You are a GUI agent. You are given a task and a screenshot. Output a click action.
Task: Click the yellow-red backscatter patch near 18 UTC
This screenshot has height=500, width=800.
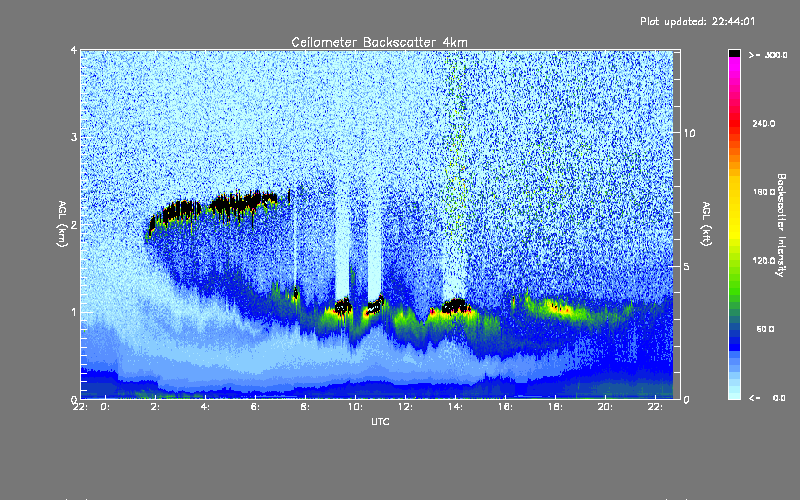[559, 309]
